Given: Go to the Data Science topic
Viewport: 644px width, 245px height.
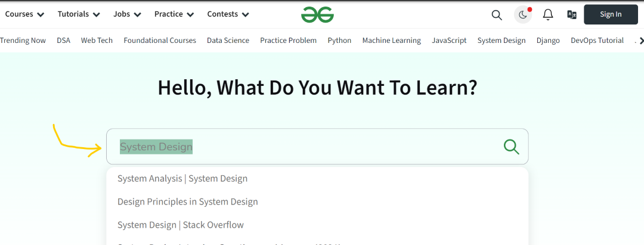Looking at the screenshot, I should (x=228, y=41).
